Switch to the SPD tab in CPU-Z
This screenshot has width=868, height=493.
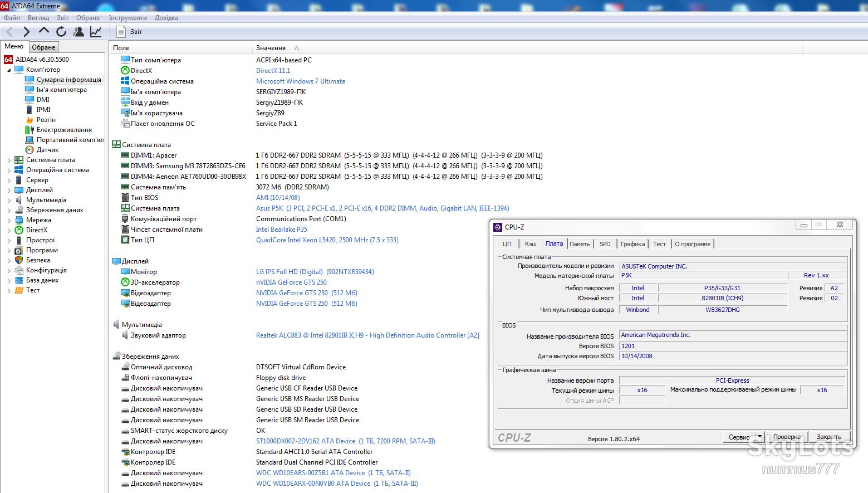[605, 244]
